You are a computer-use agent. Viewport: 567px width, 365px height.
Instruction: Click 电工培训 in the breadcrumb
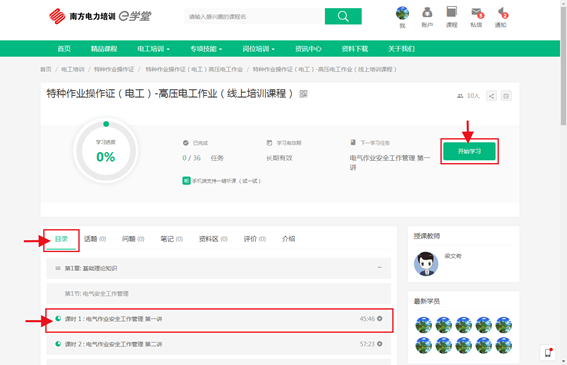pos(73,69)
